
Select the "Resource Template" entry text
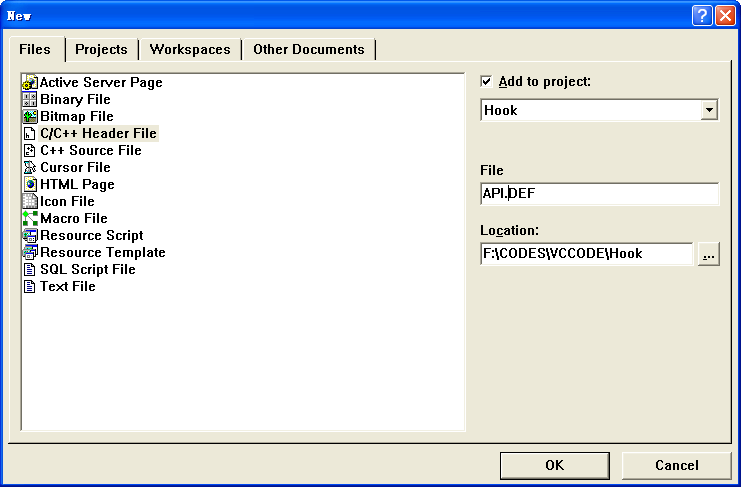103,252
